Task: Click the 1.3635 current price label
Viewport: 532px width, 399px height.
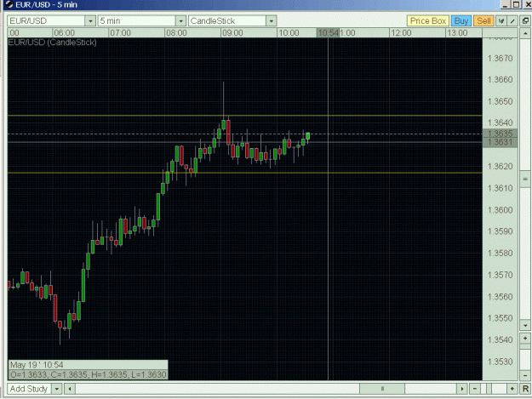Action: pos(501,134)
